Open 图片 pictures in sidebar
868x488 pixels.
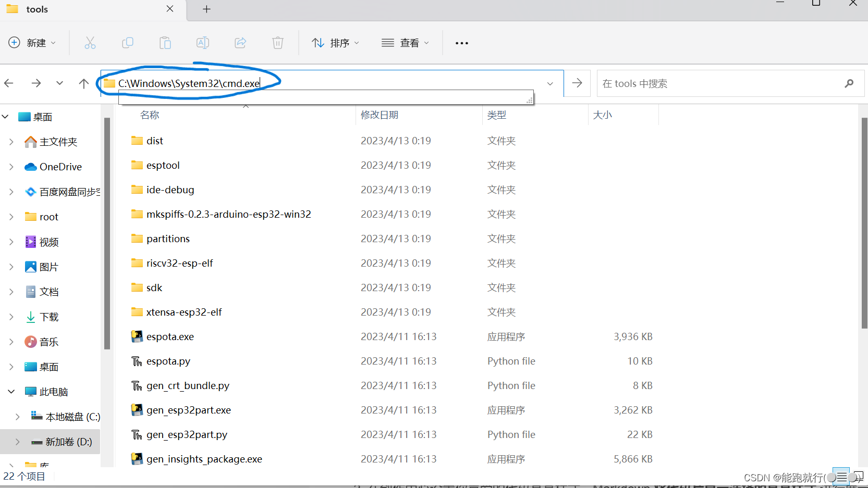click(x=42, y=267)
